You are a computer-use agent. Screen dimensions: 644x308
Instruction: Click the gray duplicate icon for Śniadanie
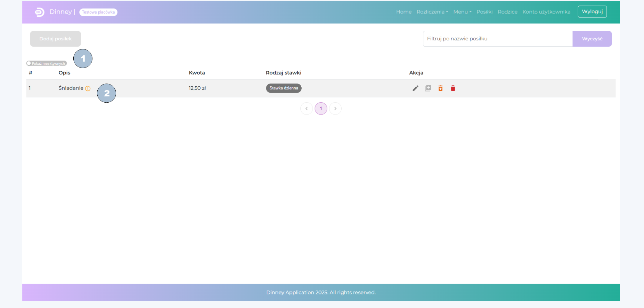tap(428, 88)
